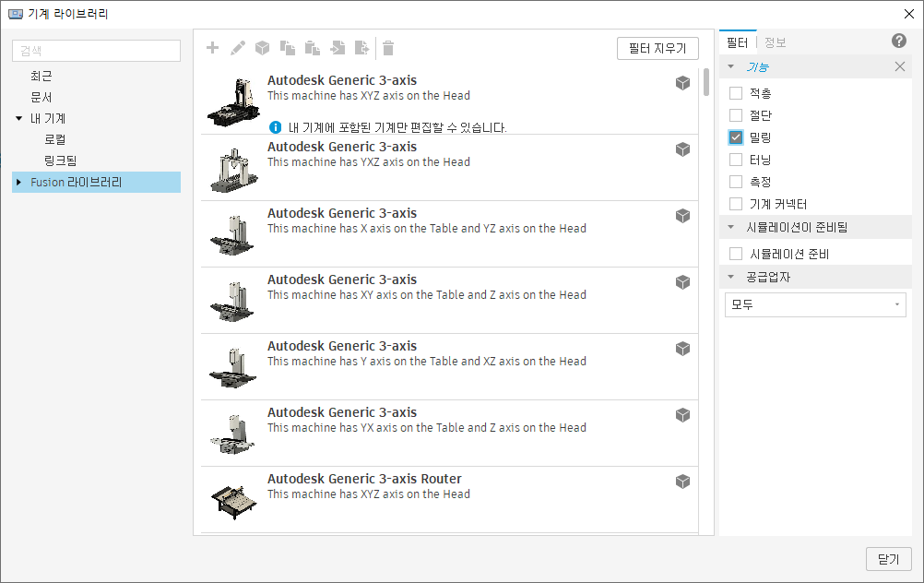Click cube icon on 3-axis Router row
The image size is (924, 583).
[682, 482]
